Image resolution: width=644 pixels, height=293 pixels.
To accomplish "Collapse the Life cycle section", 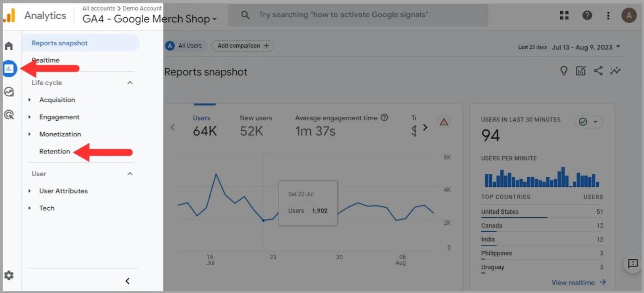I will point(130,83).
